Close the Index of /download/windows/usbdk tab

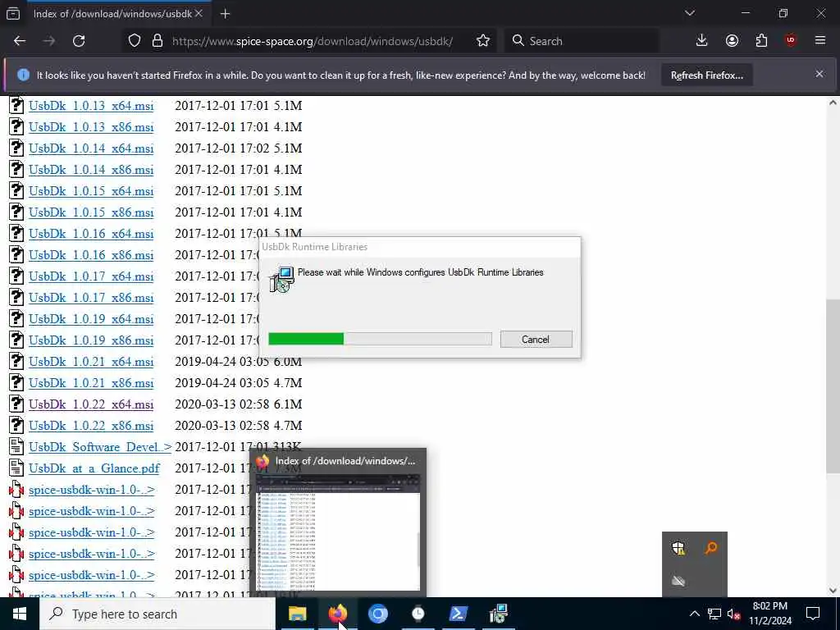coord(199,13)
